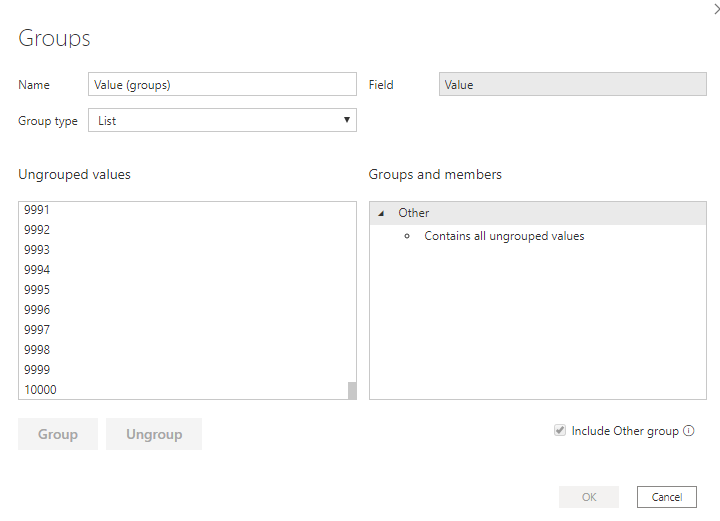Image resolution: width=720 pixels, height=521 pixels.
Task: Select value 9991 in ungrouped list
Action: tap(37, 210)
